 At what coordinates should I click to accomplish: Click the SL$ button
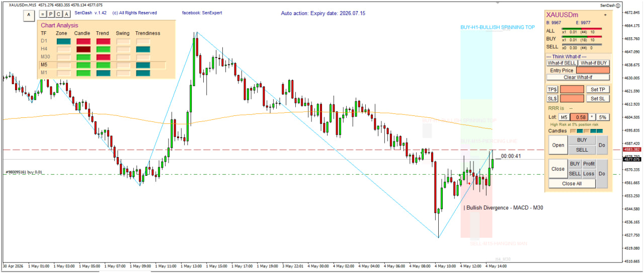click(x=552, y=99)
